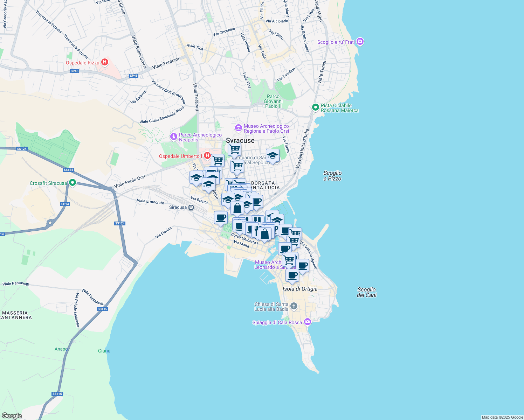Open the Crossfit Siracusa text label
This screenshot has width=524, height=420.
click(48, 183)
